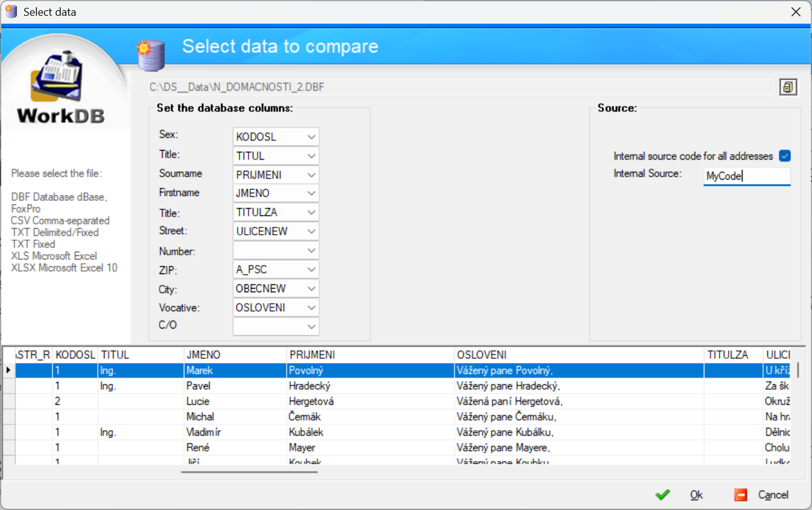Uncheck Internal source code for all addresses
This screenshot has width=812, height=510.
coord(785,156)
